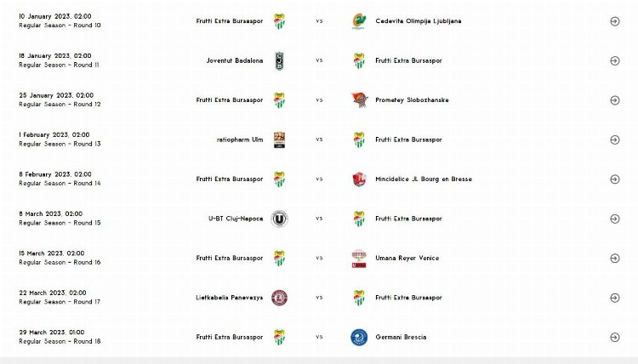Viewport: 638px width, 364px height.
Task: Click U-BT Cluj-Napoca team logo
Action: point(279,219)
